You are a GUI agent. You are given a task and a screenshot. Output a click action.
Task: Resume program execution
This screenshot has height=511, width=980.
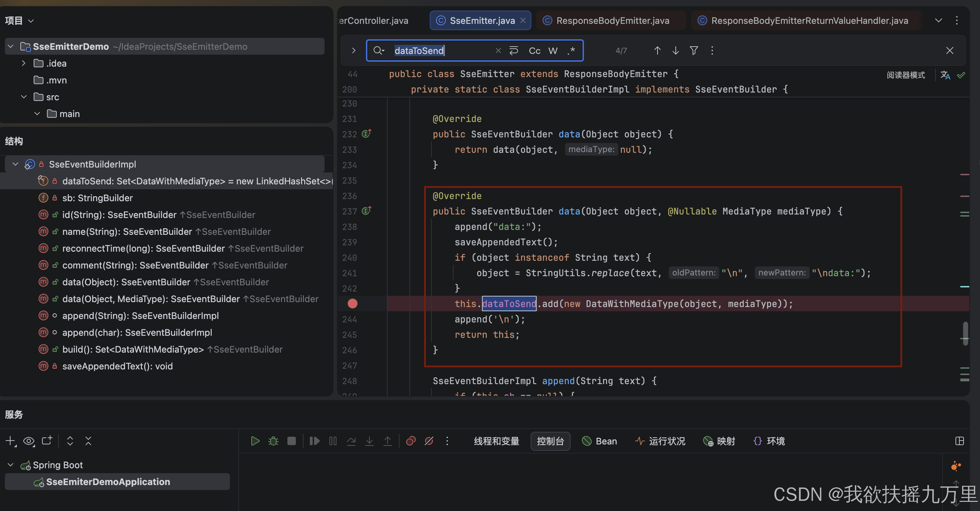coord(314,441)
